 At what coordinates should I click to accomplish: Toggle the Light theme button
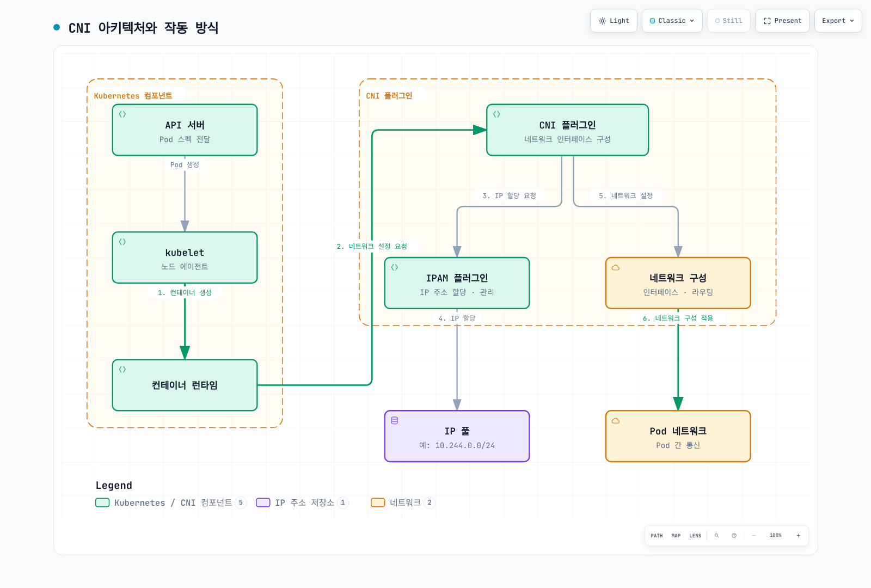614,21
